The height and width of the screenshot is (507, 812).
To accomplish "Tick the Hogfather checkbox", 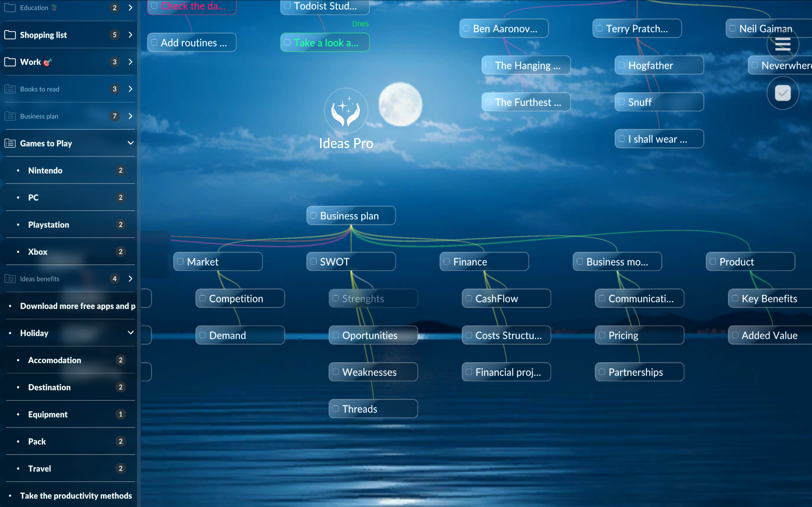I will (621, 65).
